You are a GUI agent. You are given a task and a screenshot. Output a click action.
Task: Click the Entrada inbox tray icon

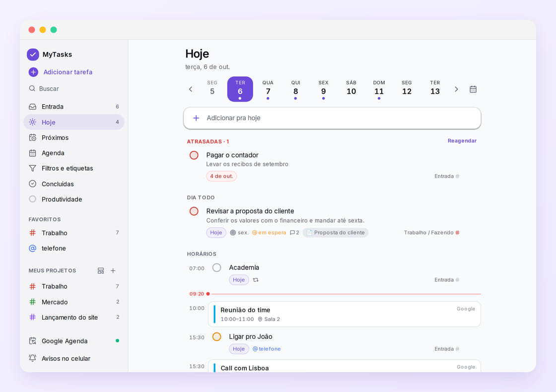(x=33, y=107)
